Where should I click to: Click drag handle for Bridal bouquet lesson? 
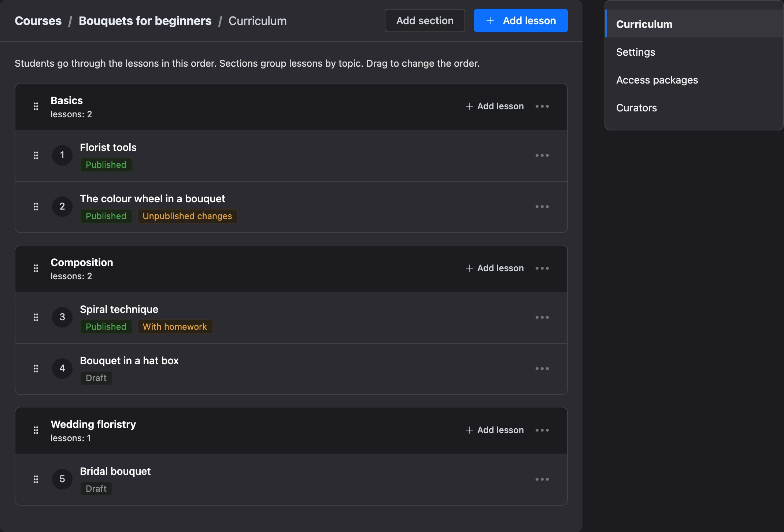coord(36,479)
